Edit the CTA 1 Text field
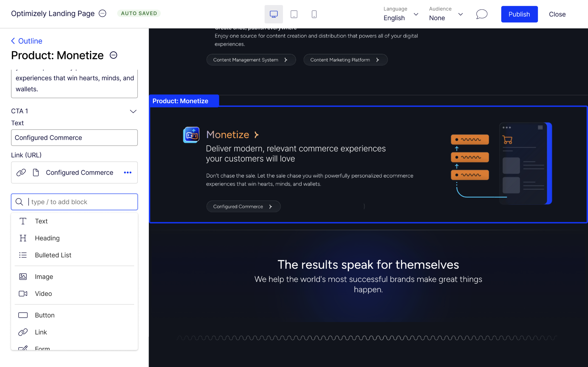 point(74,138)
